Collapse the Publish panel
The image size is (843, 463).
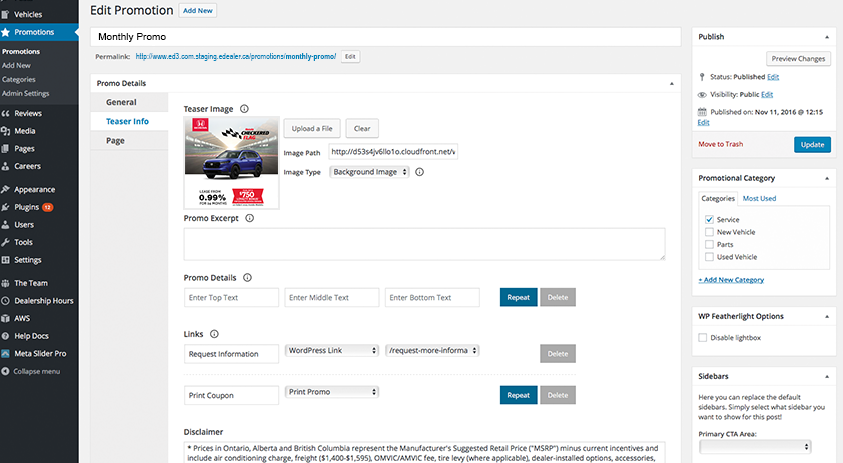coord(827,37)
